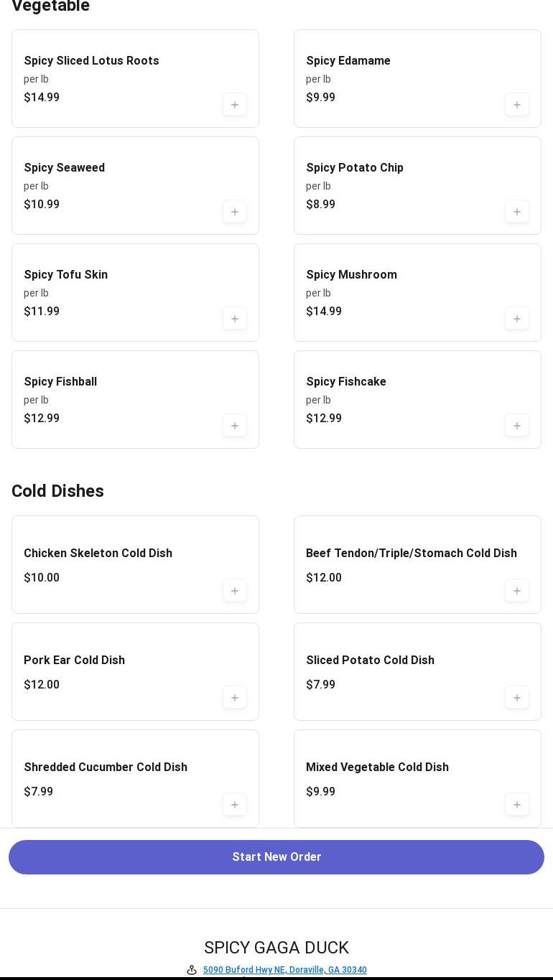The height and width of the screenshot is (980, 553).
Task: Open the Spicy Mushroom item card title
Action: pos(351,275)
